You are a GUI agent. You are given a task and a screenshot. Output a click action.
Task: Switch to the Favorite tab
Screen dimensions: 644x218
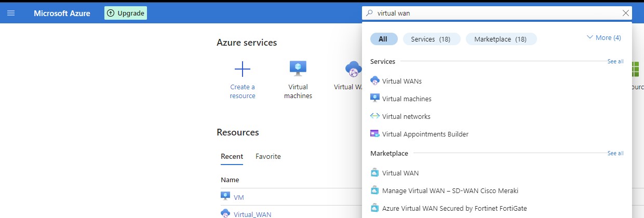[268, 156]
